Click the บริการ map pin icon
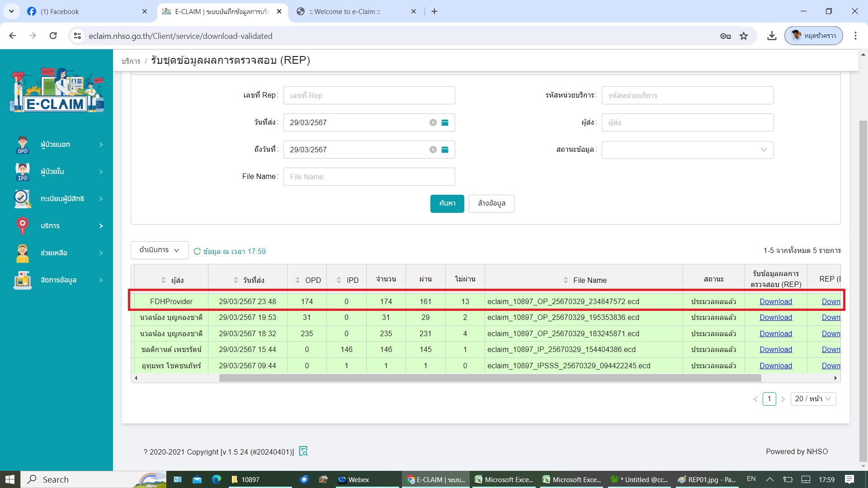This screenshot has width=868, height=488. 22,226
